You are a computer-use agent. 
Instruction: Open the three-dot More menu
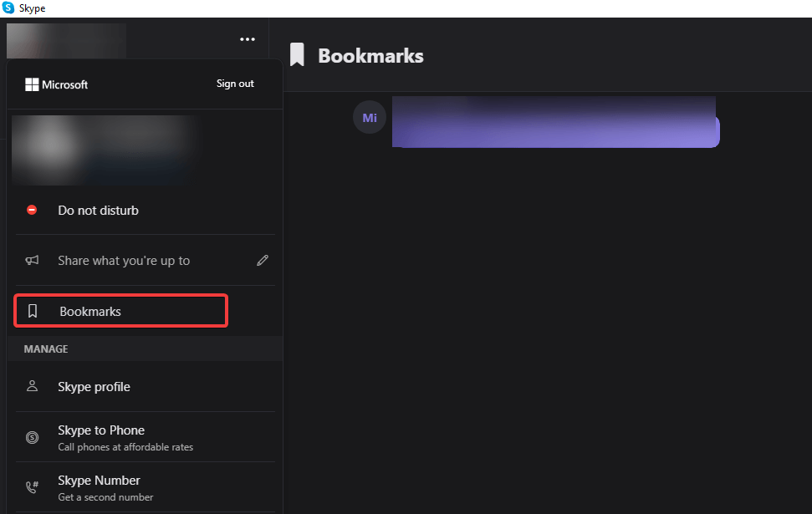coord(248,39)
